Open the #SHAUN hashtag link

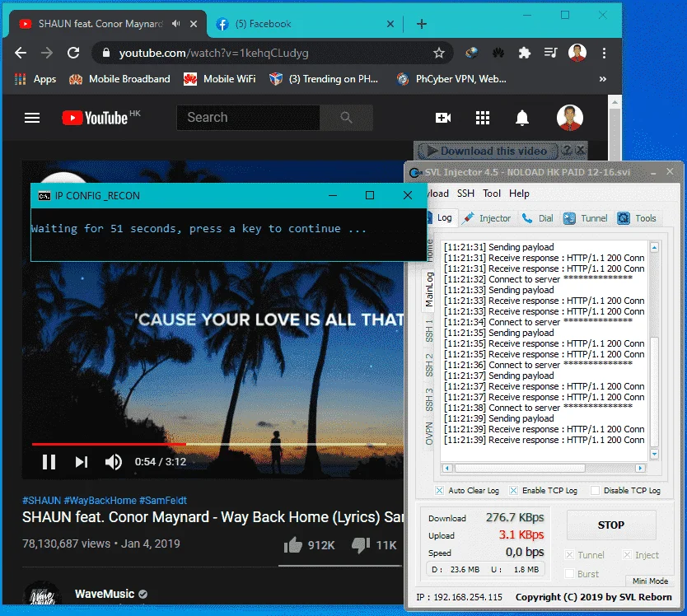point(42,501)
